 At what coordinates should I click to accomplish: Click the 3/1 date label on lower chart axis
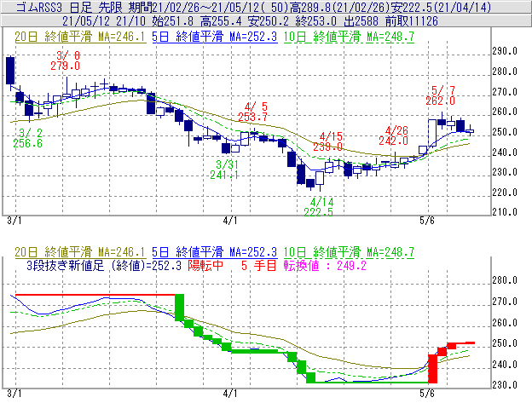[14, 394]
